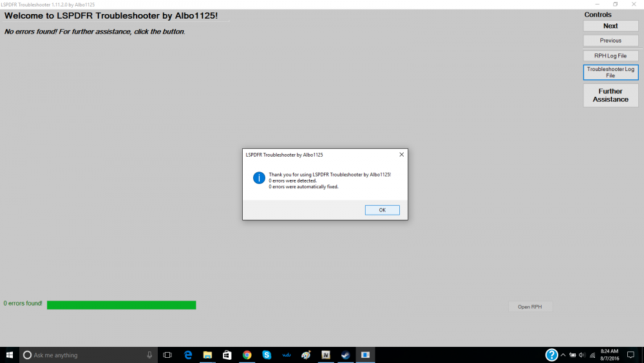
Task: Click the volume speaker tray icon
Action: (582, 355)
